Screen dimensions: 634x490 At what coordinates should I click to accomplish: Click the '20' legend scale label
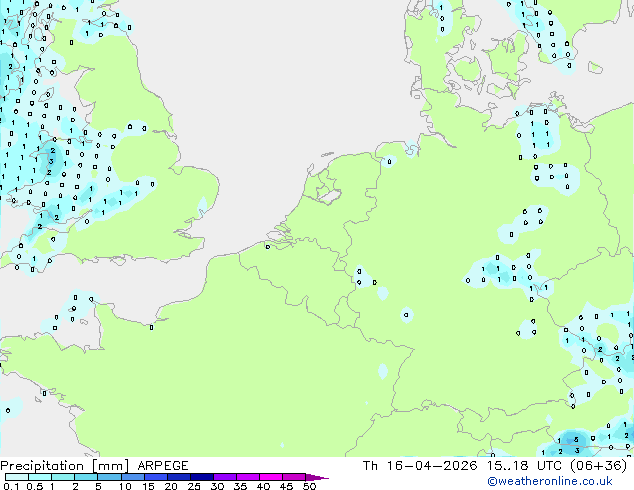coord(171,486)
